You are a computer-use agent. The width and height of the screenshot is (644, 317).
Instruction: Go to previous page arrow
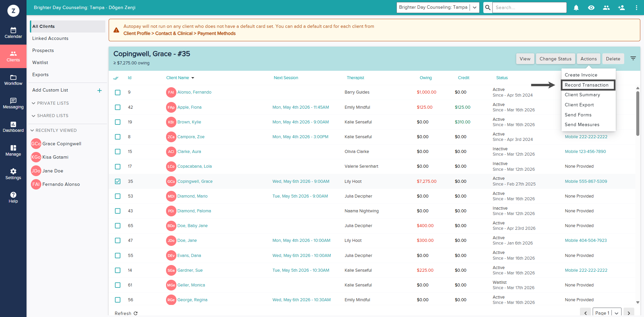pos(585,313)
